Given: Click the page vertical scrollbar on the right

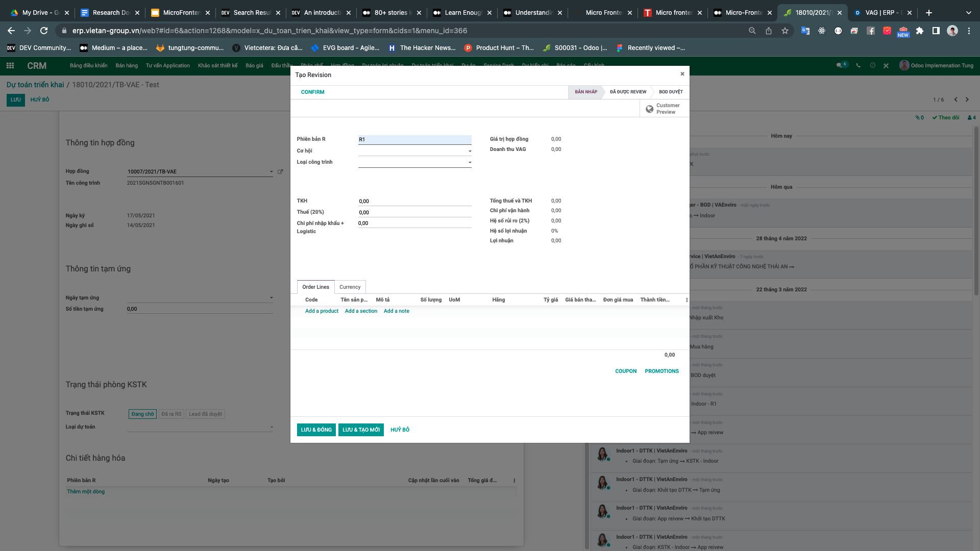Looking at the screenshot, I should point(976,204).
